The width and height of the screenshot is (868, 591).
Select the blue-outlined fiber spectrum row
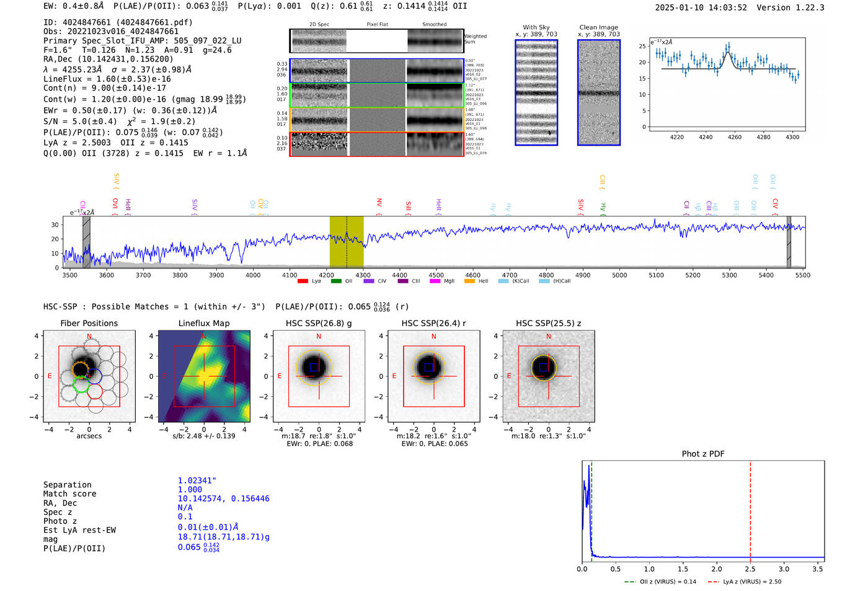click(377, 71)
